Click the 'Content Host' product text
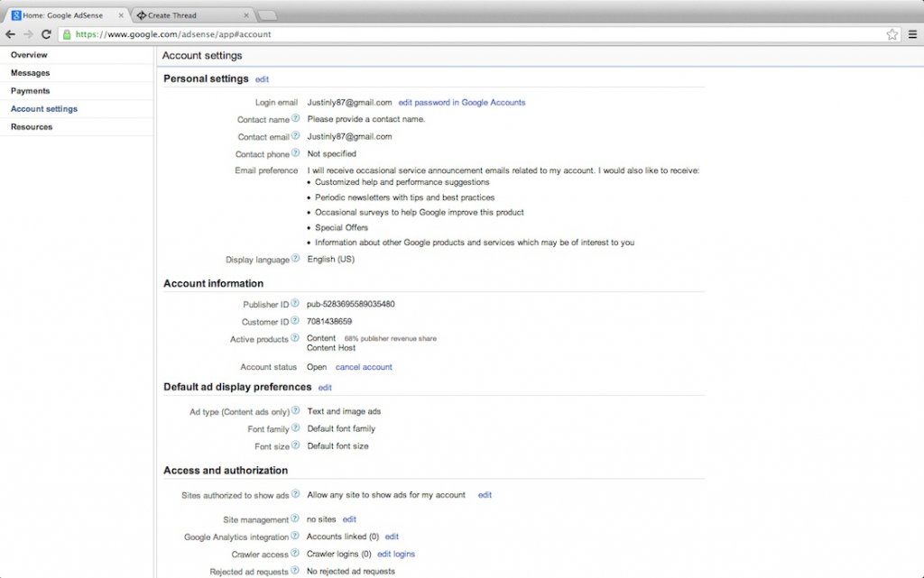This screenshot has height=578, width=924. [331, 348]
